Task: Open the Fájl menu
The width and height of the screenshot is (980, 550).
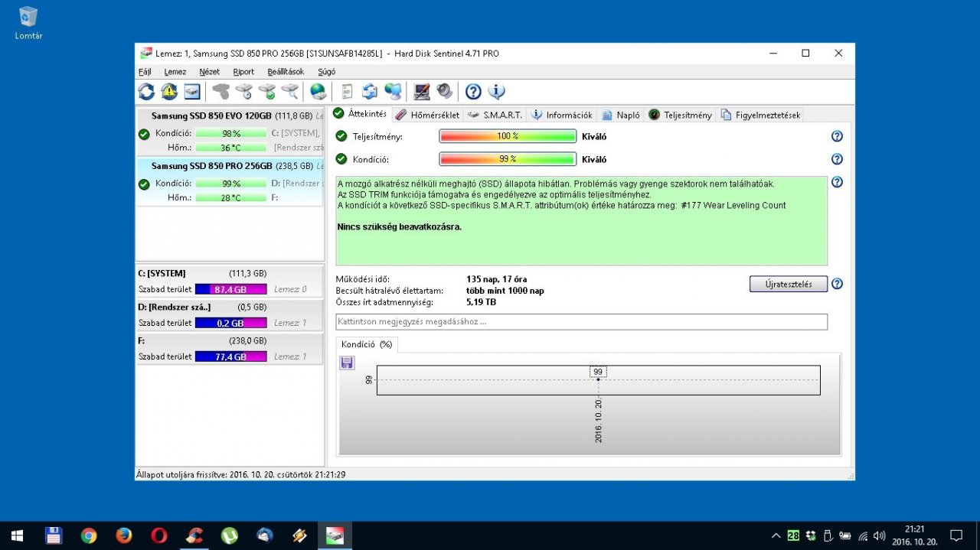Action: 145,71
